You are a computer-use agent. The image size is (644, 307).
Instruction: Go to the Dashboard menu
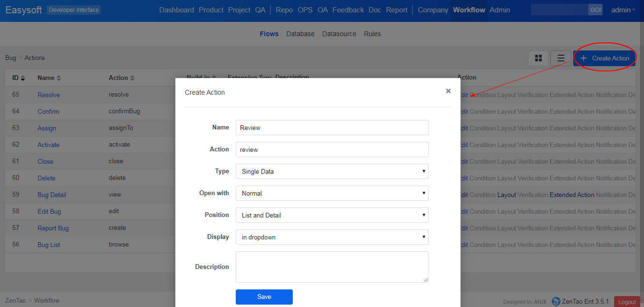(176, 10)
